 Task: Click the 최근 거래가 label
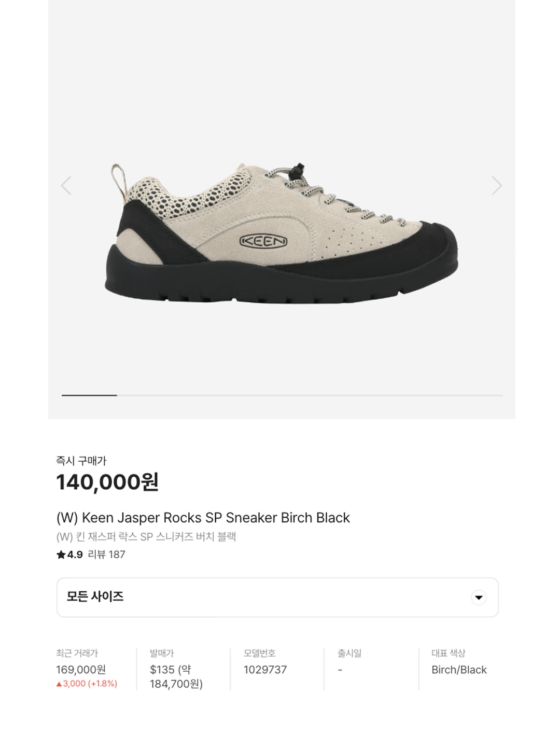(x=77, y=653)
